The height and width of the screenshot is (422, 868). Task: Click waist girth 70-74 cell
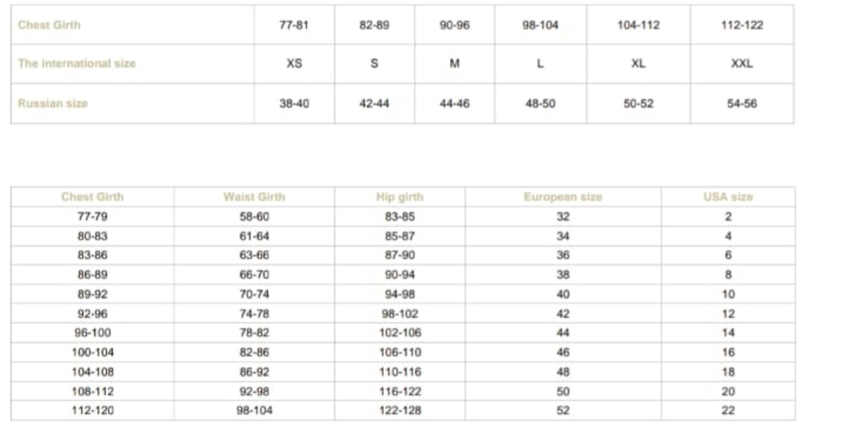click(254, 294)
